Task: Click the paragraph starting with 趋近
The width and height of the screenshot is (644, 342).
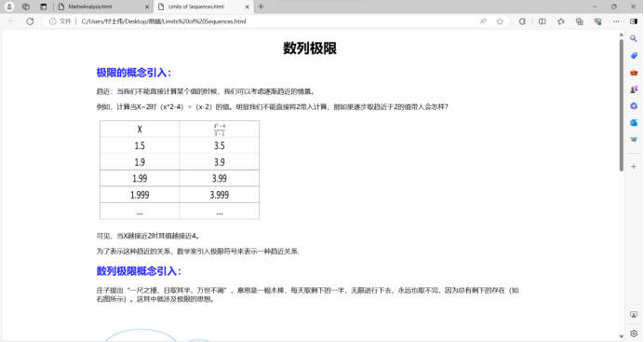Action: click(206, 91)
